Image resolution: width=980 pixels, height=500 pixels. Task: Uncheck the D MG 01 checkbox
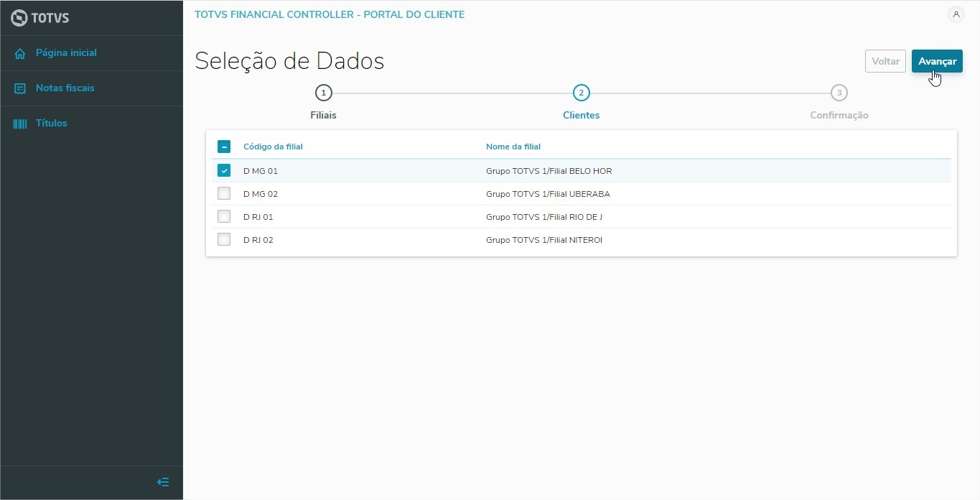tap(224, 170)
